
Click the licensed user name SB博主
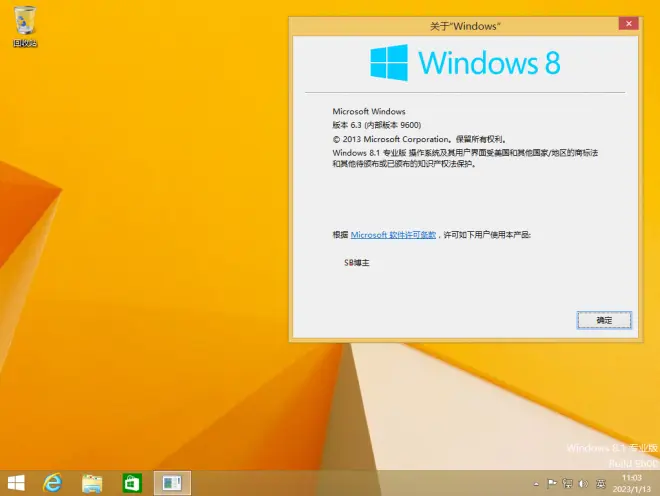pos(357,263)
